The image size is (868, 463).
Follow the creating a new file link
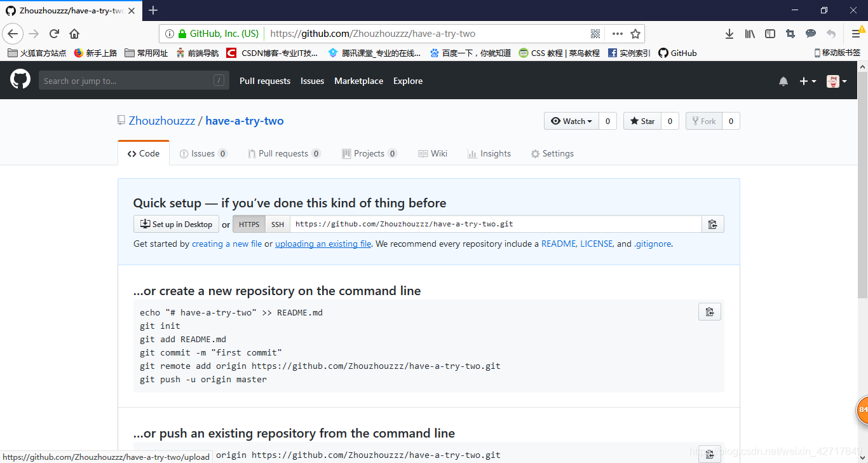click(x=227, y=244)
